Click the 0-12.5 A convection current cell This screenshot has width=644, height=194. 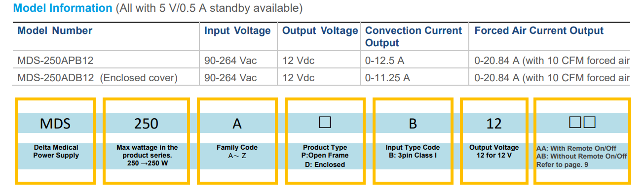[384, 61]
